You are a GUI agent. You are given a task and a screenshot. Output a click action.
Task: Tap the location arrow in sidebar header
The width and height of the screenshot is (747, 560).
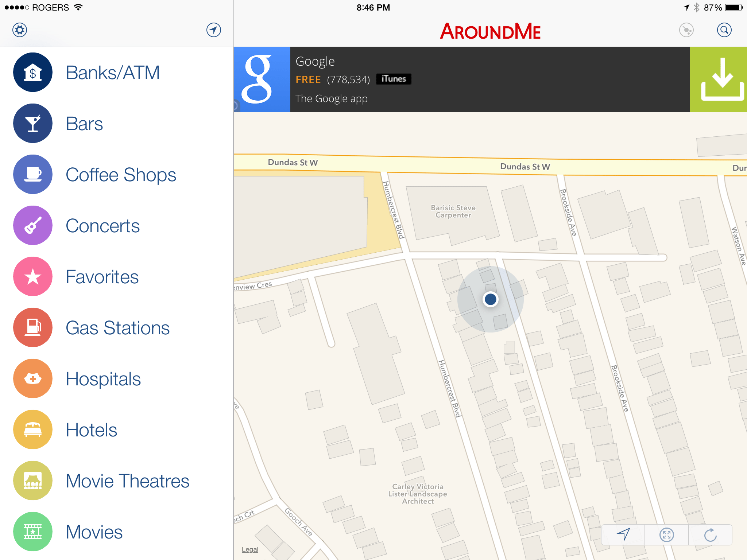[214, 30]
